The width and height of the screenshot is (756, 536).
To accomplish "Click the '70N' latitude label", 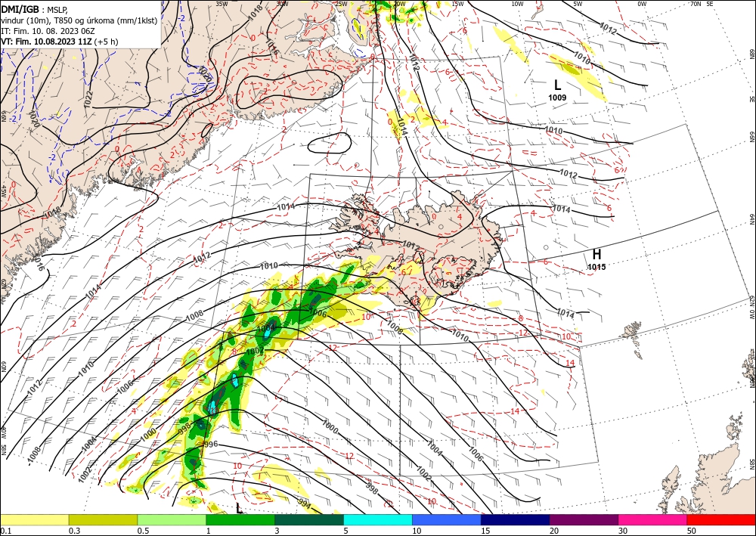I will click(696, 4).
